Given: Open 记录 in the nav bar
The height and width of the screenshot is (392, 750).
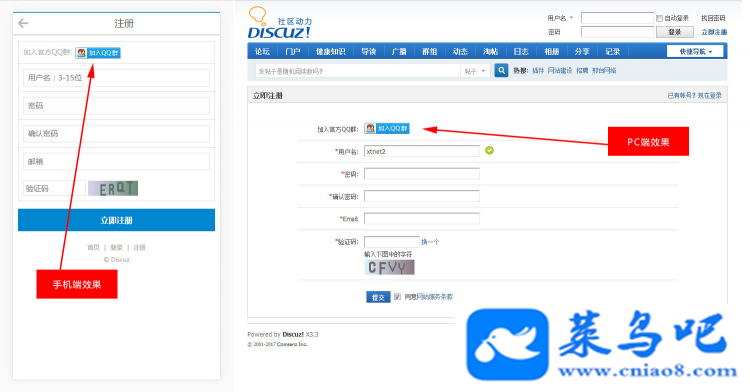Looking at the screenshot, I should click(613, 52).
